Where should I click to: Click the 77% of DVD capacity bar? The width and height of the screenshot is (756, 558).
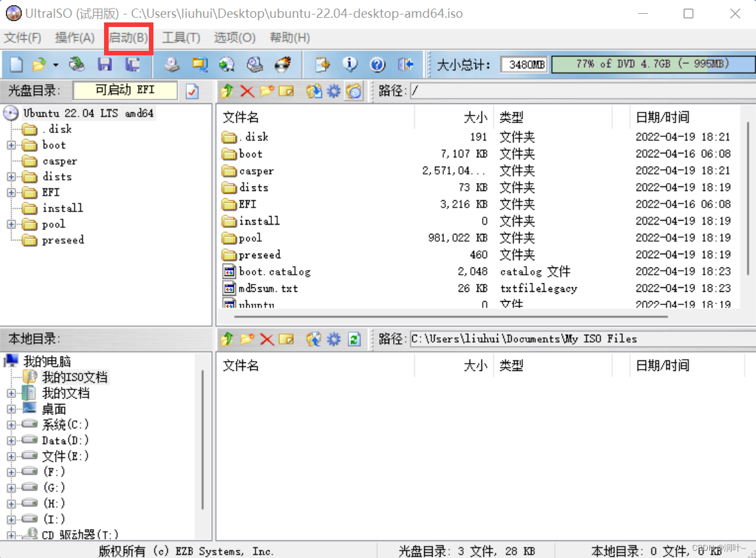pyautogui.click(x=653, y=64)
